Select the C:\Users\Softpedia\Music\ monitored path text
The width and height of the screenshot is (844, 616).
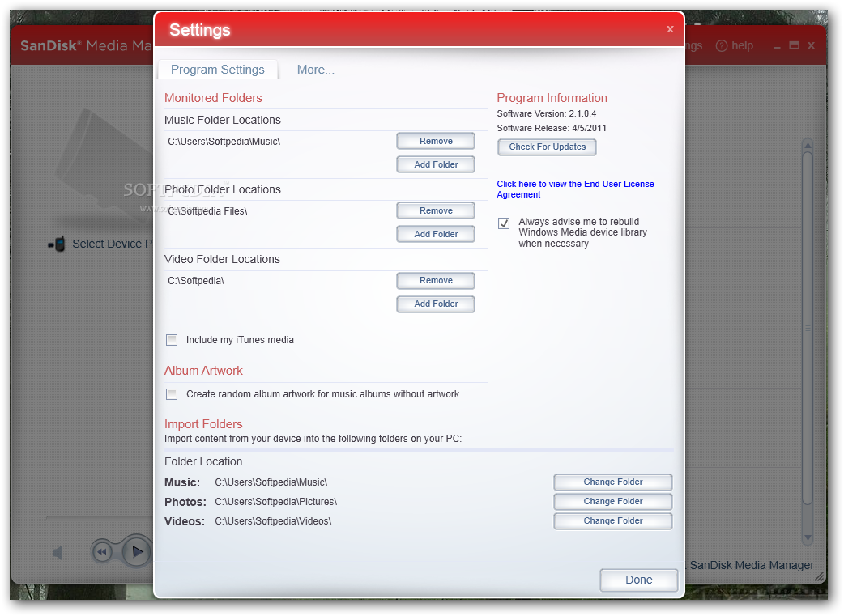(224, 142)
